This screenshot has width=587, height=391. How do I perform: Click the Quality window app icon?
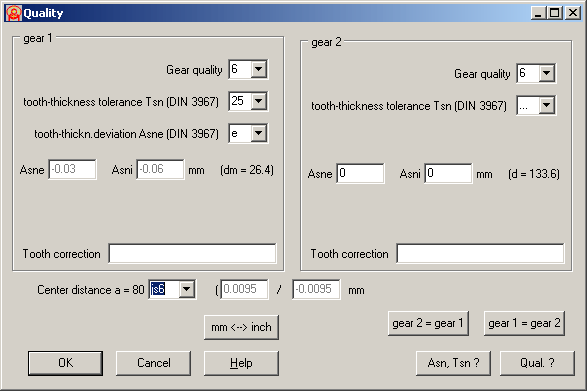tap(13, 13)
